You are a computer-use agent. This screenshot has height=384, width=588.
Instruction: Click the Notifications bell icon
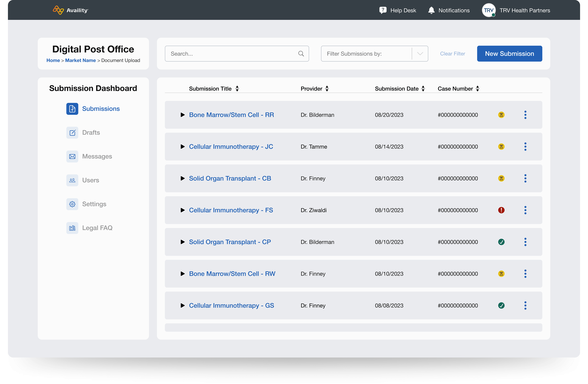(x=431, y=10)
